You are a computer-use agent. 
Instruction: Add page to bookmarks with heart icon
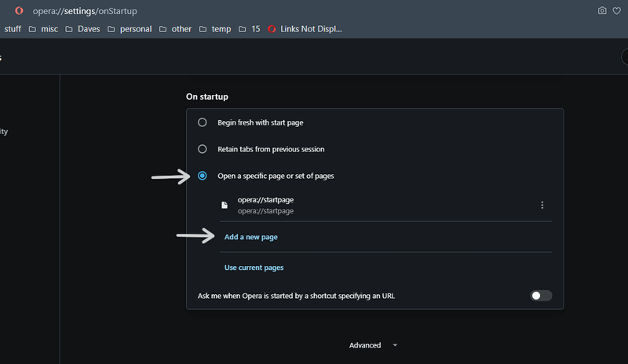click(617, 11)
